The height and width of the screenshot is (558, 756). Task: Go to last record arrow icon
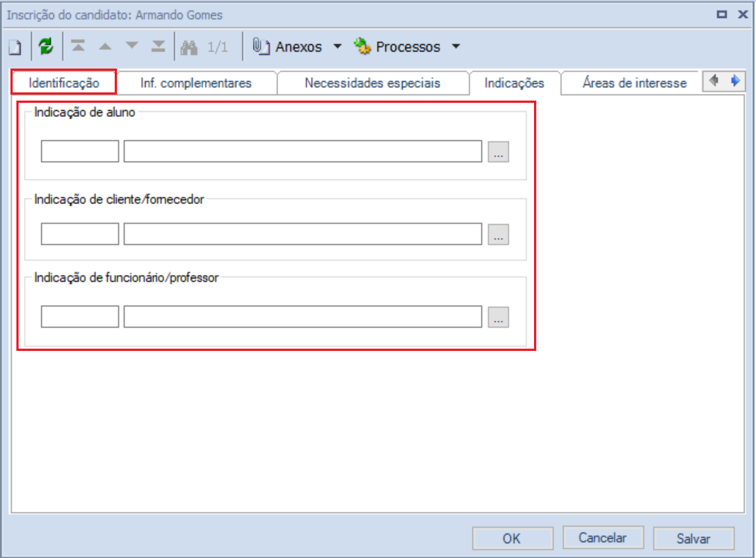point(158,47)
